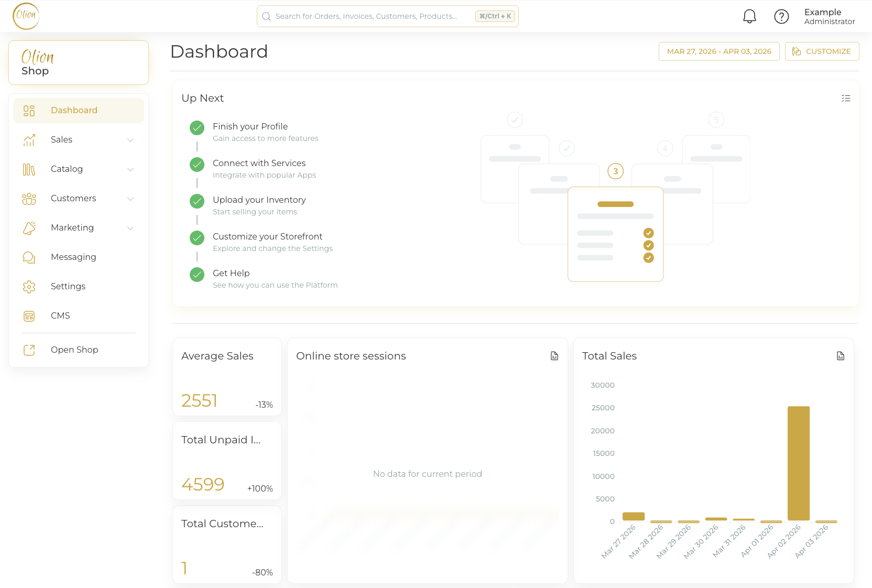Toggle the check beside Upload your Inventory
This screenshot has height=588, width=872.
tap(197, 201)
